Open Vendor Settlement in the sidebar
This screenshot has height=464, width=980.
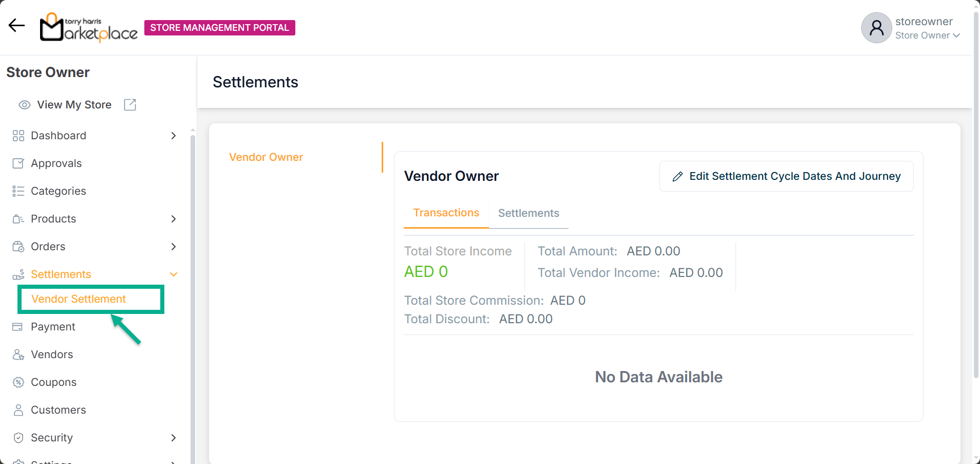coord(79,299)
